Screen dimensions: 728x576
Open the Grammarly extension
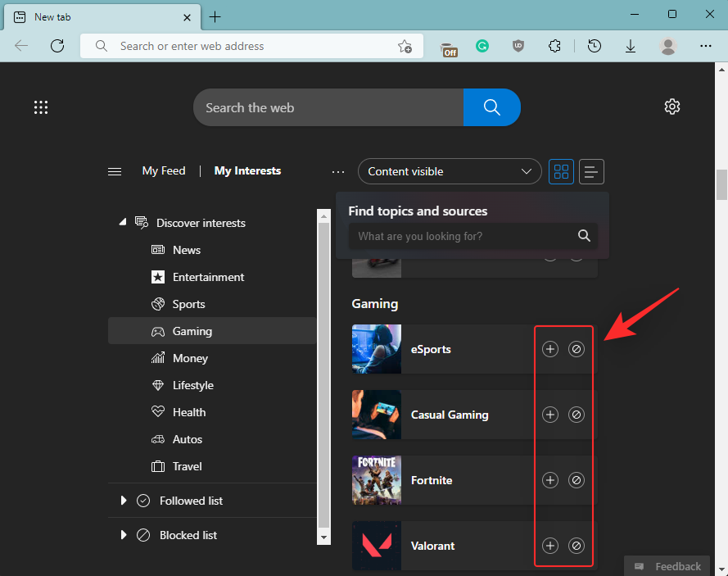click(482, 46)
